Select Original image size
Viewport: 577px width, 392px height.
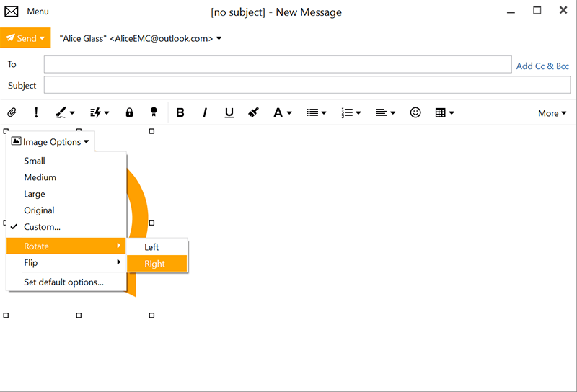tap(66, 210)
